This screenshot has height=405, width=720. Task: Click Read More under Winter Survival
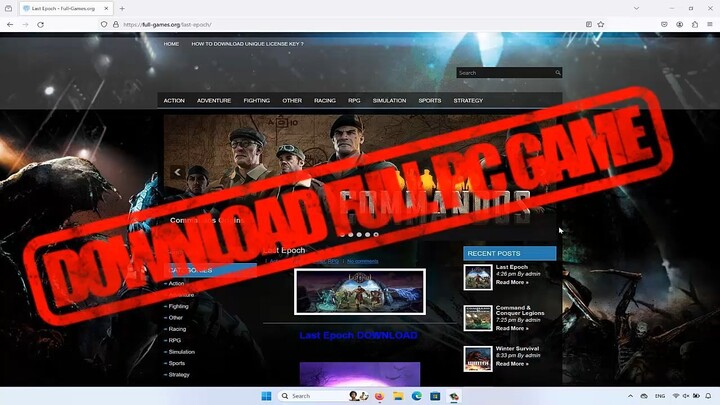coord(512,364)
